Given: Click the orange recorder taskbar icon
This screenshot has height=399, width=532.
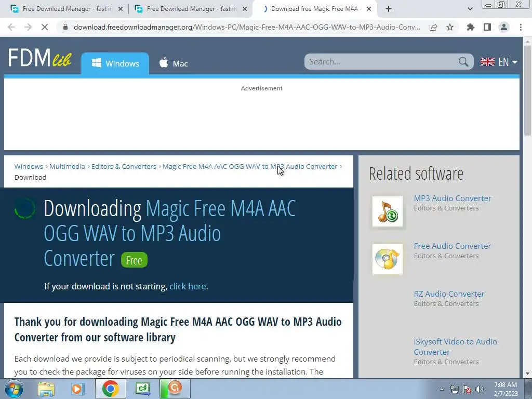Looking at the screenshot, I should pyautogui.click(x=175, y=389).
